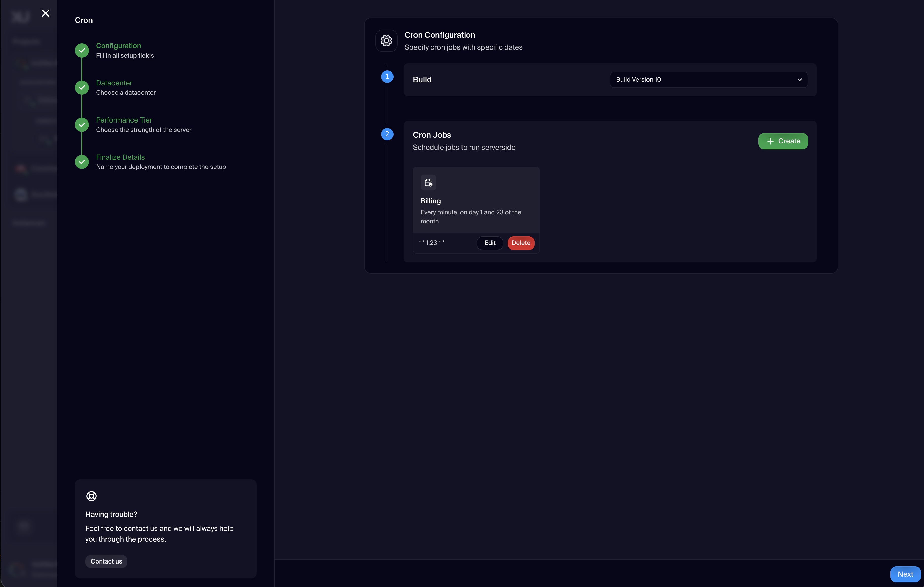
Task: Click the Contact us button
Action: pos(106,561)
